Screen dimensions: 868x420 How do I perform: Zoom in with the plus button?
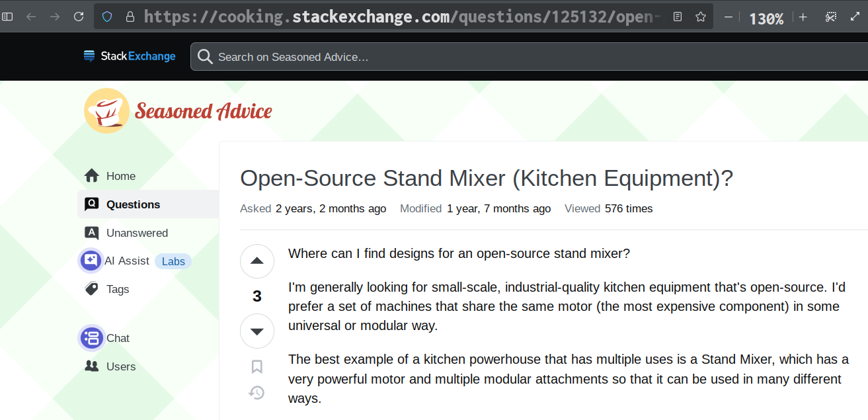pos(803,17)
